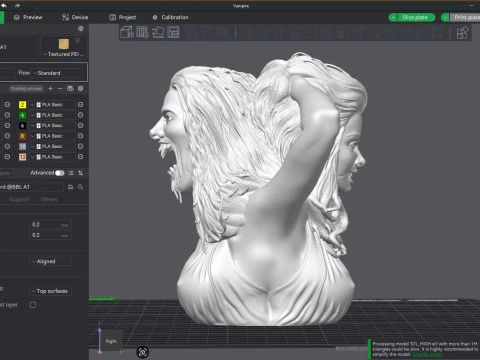Image resolution: width=480 pixels, height=360 pixels.
Task: Click the brown filament 8 color swatch
Action: coord(22,136)
